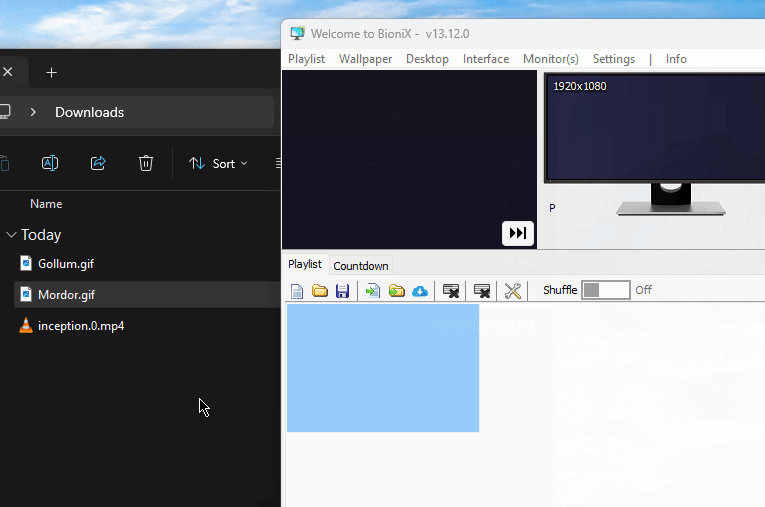The image size is (765, 507).
Task: Click the Rename icon in Explorer toolbar
Action: 50,163
